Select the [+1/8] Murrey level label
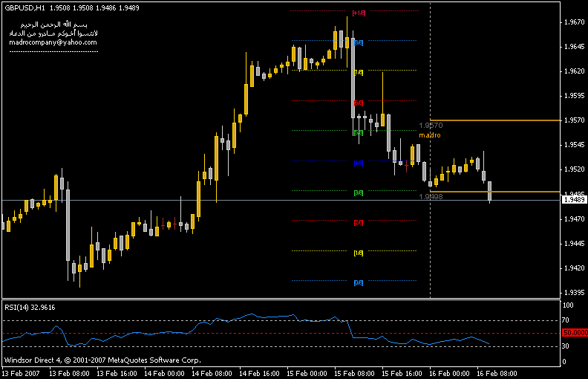 (x=359, y=13)
